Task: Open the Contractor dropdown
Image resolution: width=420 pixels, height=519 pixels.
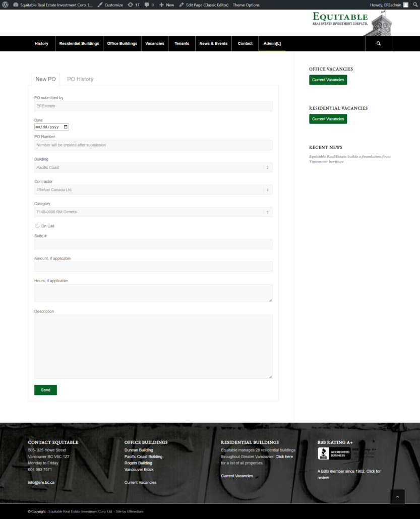Action: pyautogui.click(x=153, y=190)
